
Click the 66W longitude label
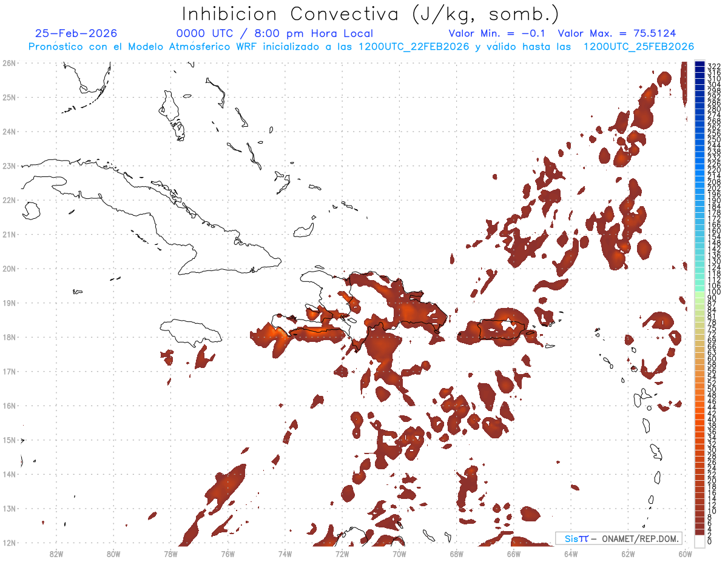click(513, 554)
